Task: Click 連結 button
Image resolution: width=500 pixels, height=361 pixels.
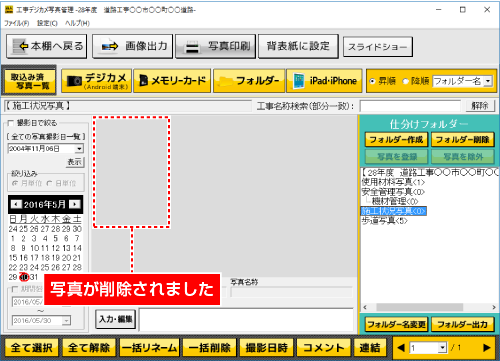Action: pyautogui.click(x=370, y=348)
